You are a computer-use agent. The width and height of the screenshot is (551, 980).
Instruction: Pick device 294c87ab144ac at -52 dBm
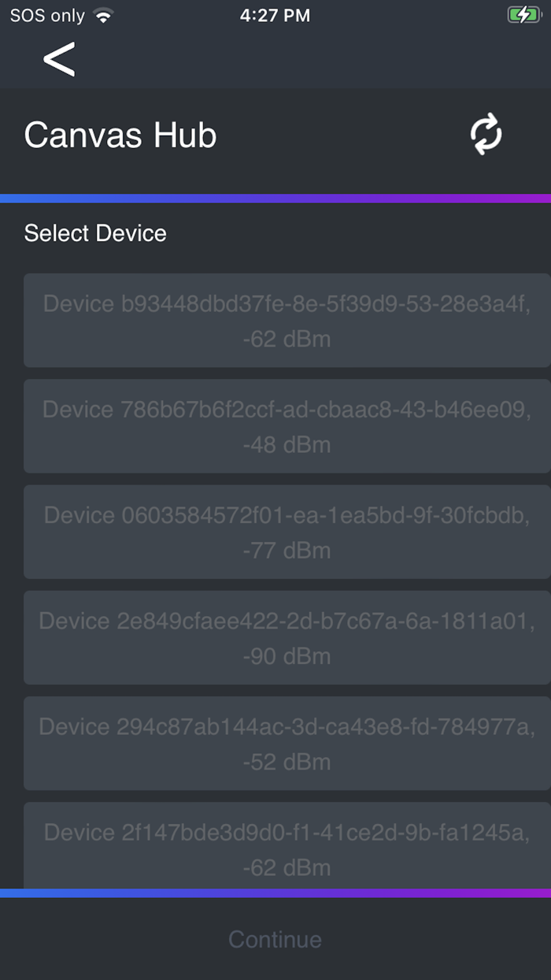click(275, 743)
